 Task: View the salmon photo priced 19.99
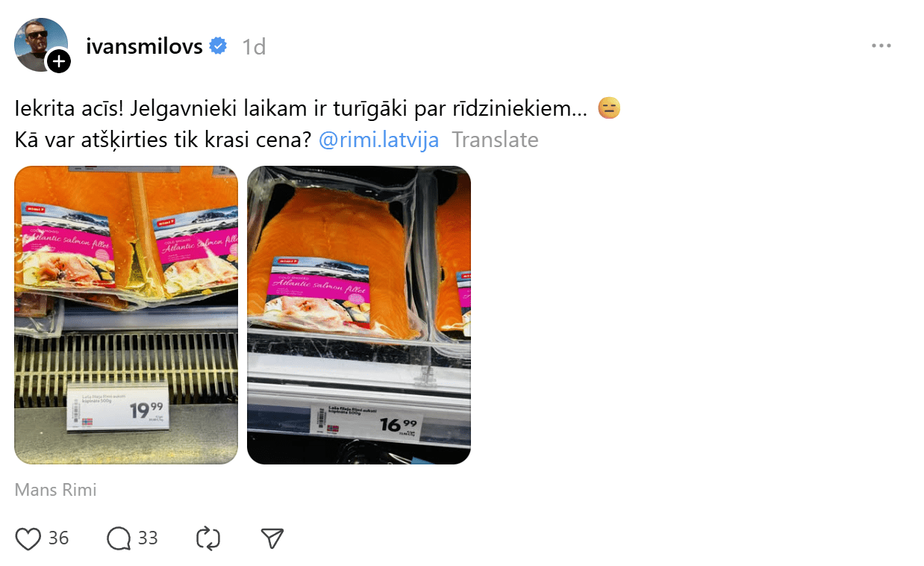126,315
